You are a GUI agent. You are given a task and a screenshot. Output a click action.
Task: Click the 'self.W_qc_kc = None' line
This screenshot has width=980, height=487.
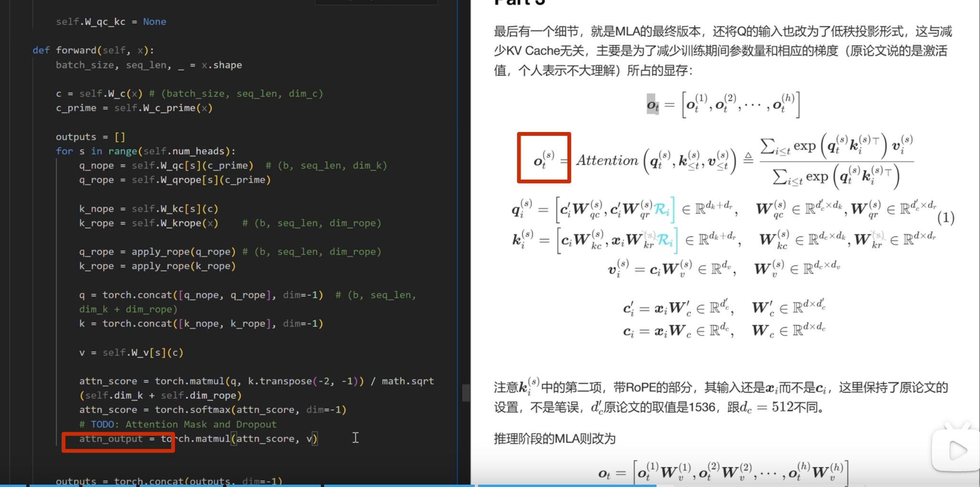111,22
